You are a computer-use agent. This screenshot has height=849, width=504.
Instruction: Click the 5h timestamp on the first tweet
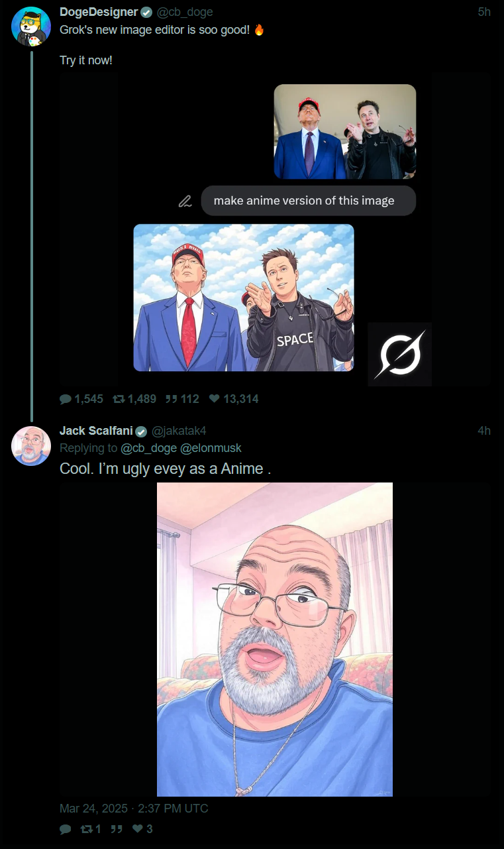[x=484, y=12]
